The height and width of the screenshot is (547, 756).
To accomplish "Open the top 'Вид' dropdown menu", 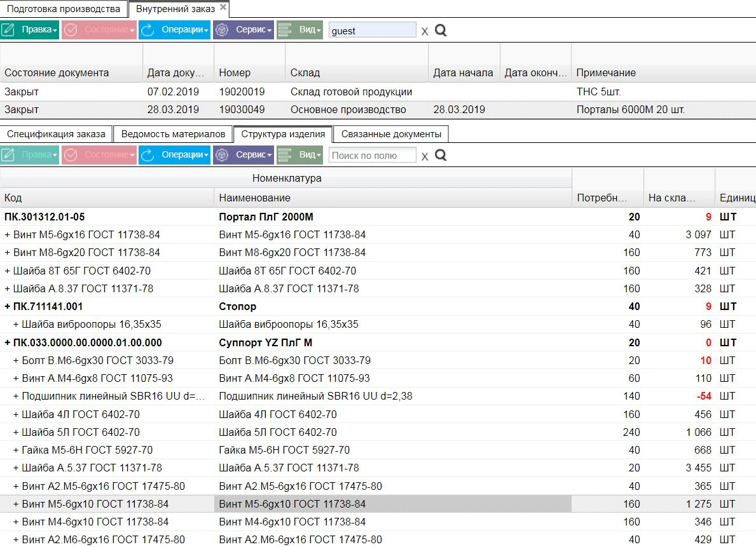I will coord(299,30).
